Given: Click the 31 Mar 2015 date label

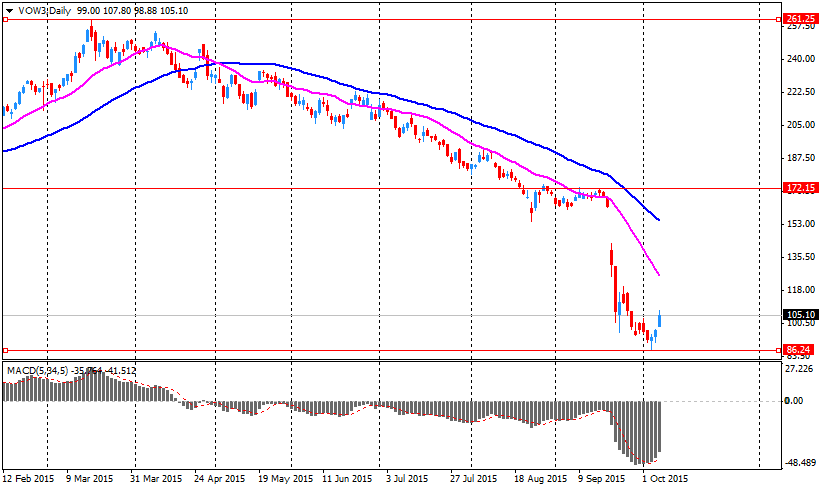Looking at the screenshot, I should click(x=156, y=479).
